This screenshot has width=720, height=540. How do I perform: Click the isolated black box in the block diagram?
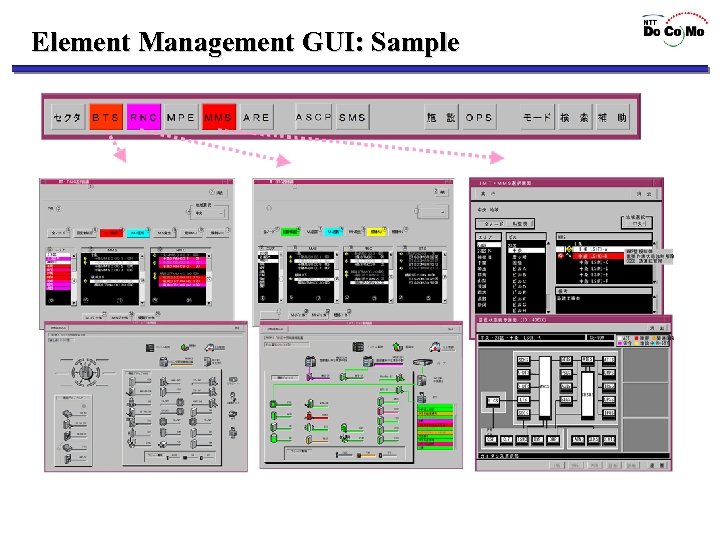click(493, 401)
